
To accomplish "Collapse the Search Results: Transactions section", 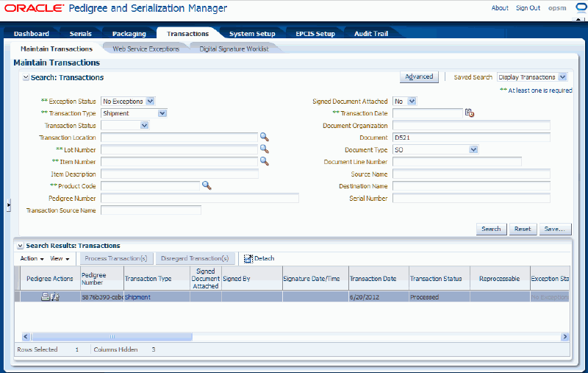I will 21,246.
